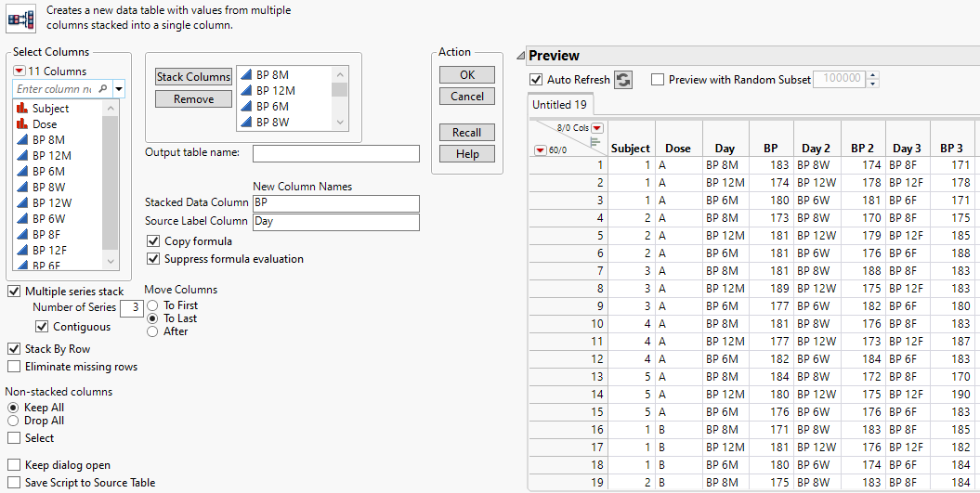The image size is (980, 493).
Task: Click the Stack dialog icon at top left
Action: tap(20, 17)
